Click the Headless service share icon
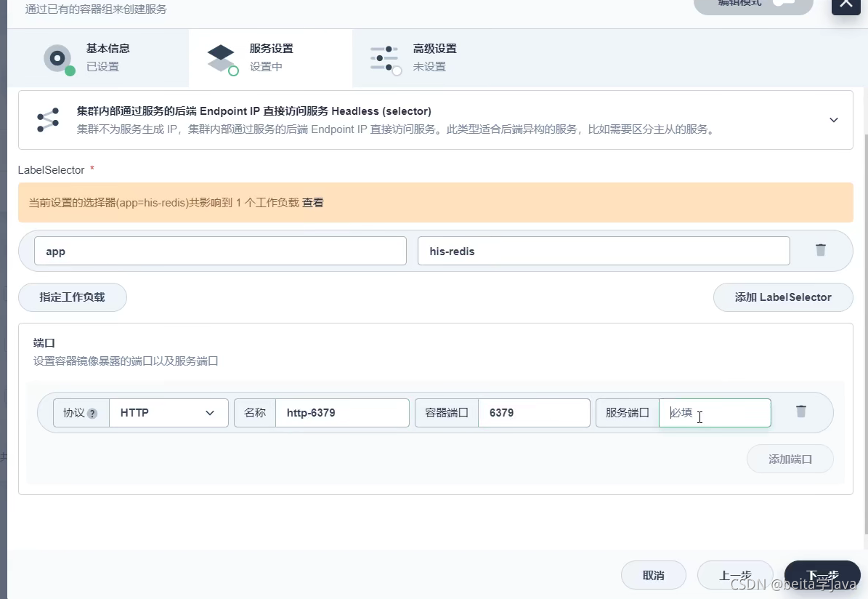Screen dimensions: 868x599 tap(48, 120)
